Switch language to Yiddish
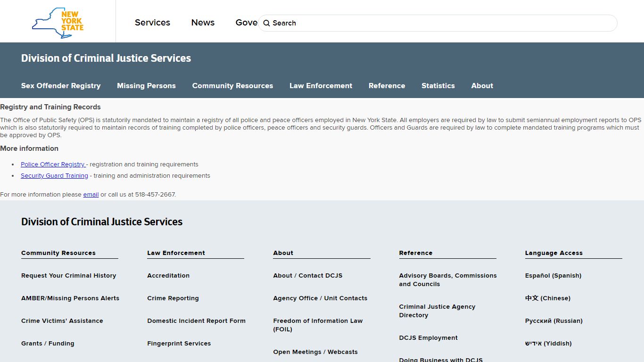Viewport: 644px width, 362px height. click(548, 344)
